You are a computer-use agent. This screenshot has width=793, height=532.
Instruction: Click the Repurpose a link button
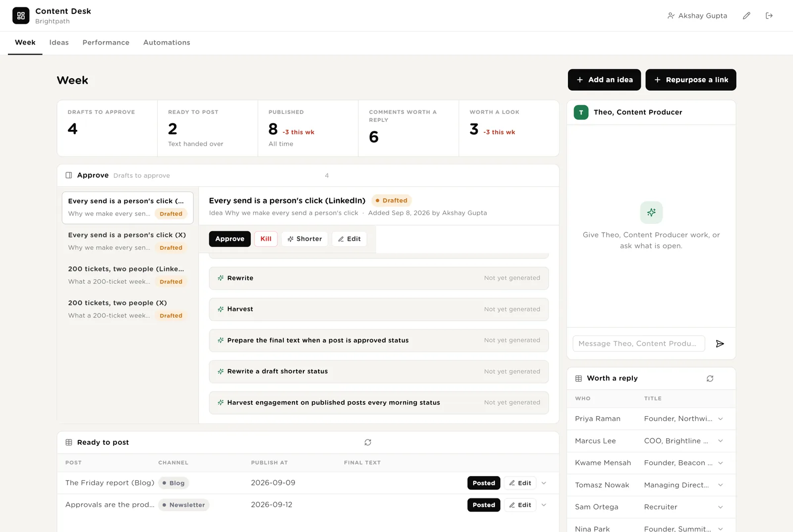click(691, 80)
